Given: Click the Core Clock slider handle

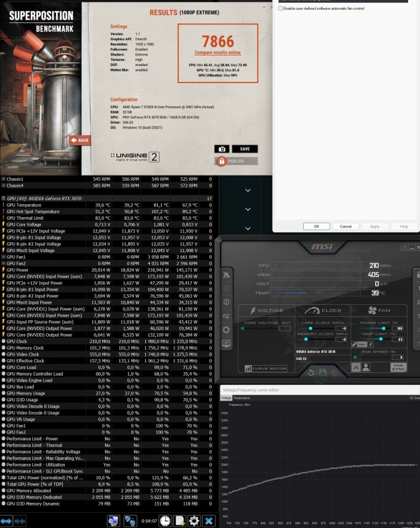Looking at the screenshot, I should (x=310, y=328).
